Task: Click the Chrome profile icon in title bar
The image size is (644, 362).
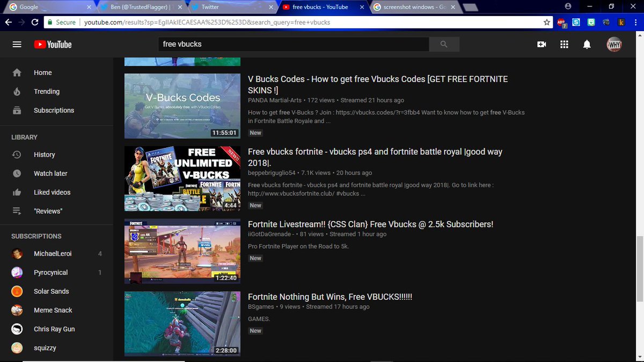Action: (568, 6)
